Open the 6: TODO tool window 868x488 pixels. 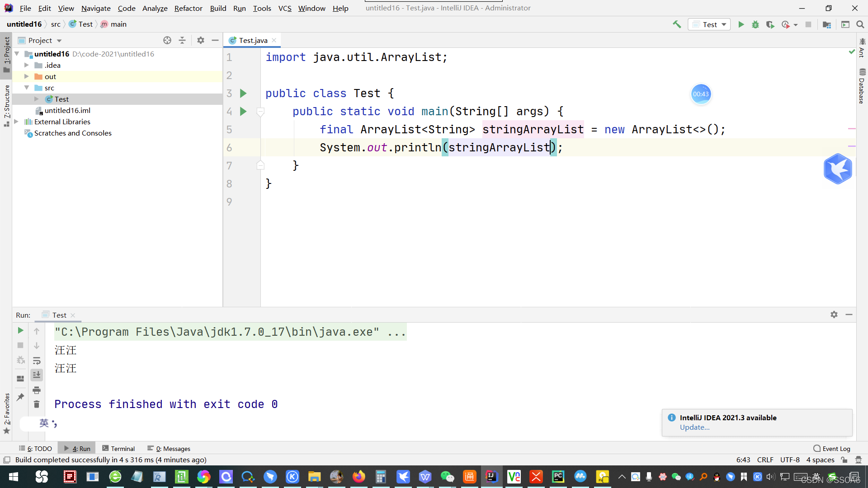pyautogui.click(x=36, y=448)
